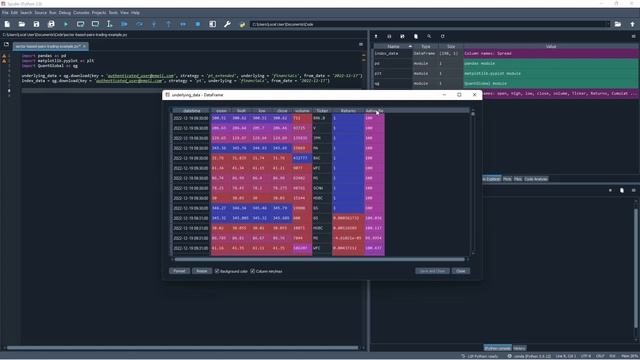Screen dimensions: 640x360
Task: Continue execution until next breakpoint
Action: click(x=183, y=24)
